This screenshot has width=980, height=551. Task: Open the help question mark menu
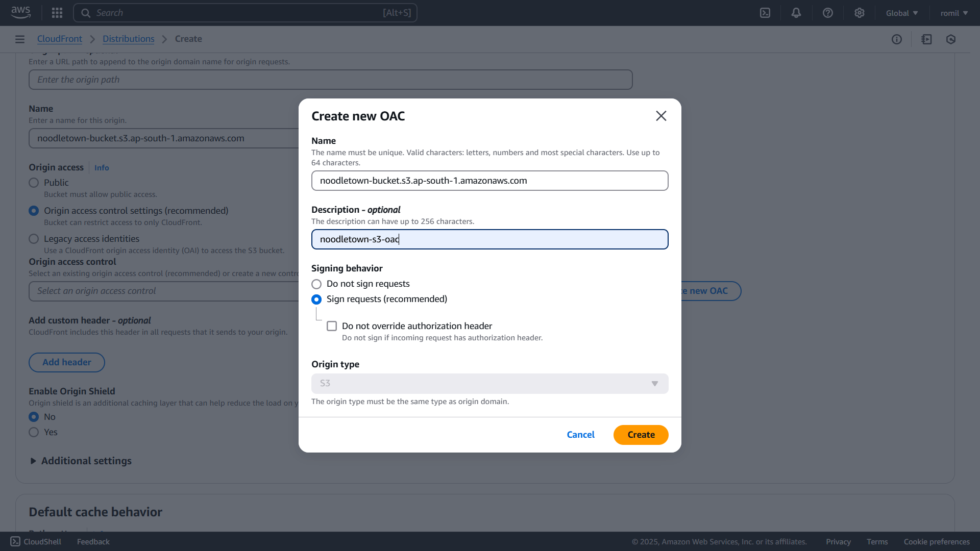pyautogui.click(x=828, y=13)
